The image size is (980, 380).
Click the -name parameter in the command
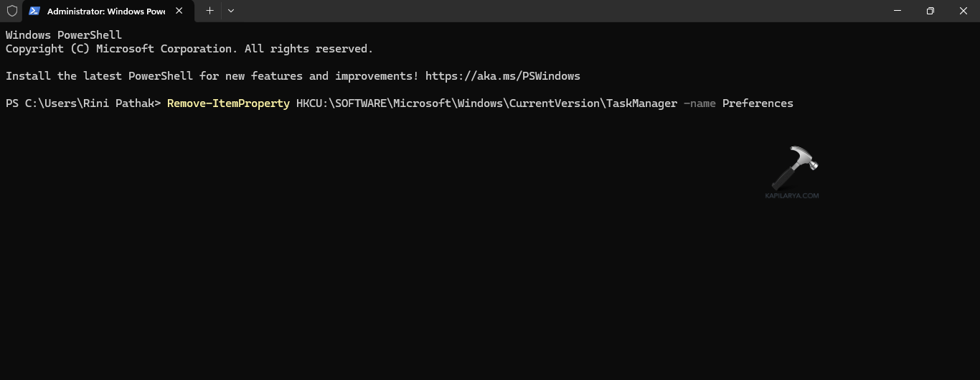(x=699, y=103)
